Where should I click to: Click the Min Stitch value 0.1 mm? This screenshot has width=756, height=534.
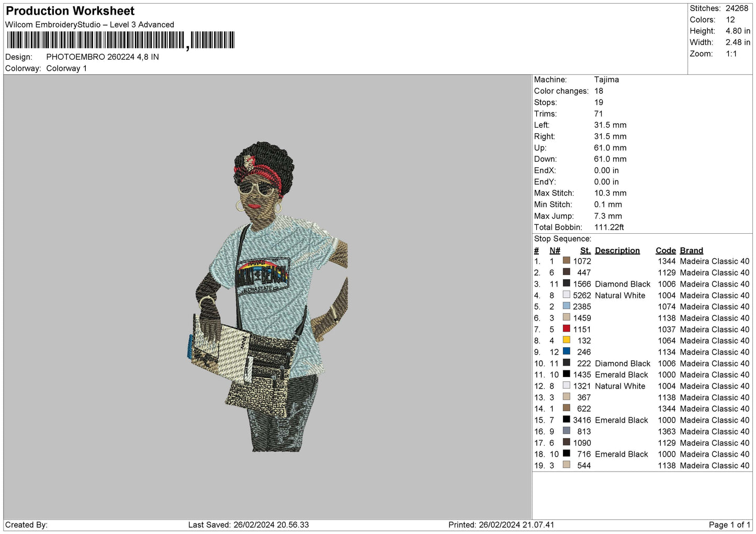tap(608, 204)
